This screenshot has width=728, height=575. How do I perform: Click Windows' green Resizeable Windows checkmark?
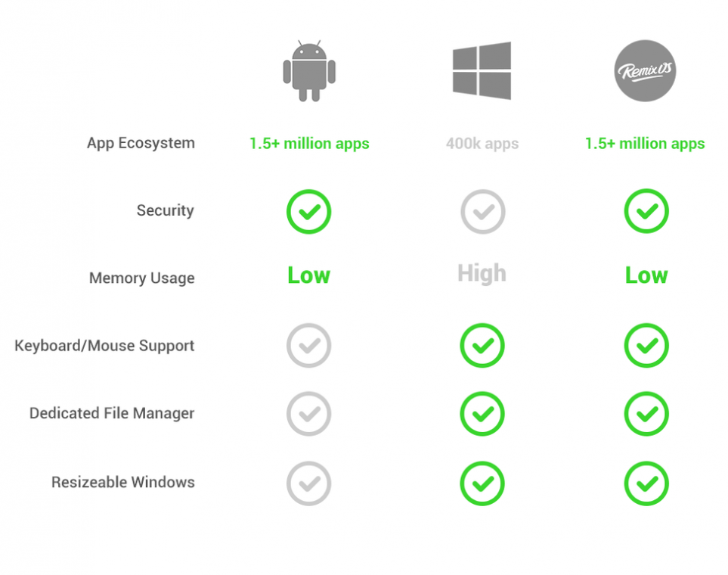point(482,483)
